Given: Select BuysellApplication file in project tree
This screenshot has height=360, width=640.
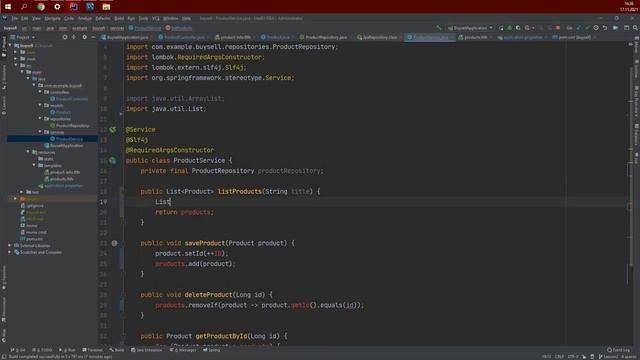Looking at the screenshot, I should [x=64, y=145].
